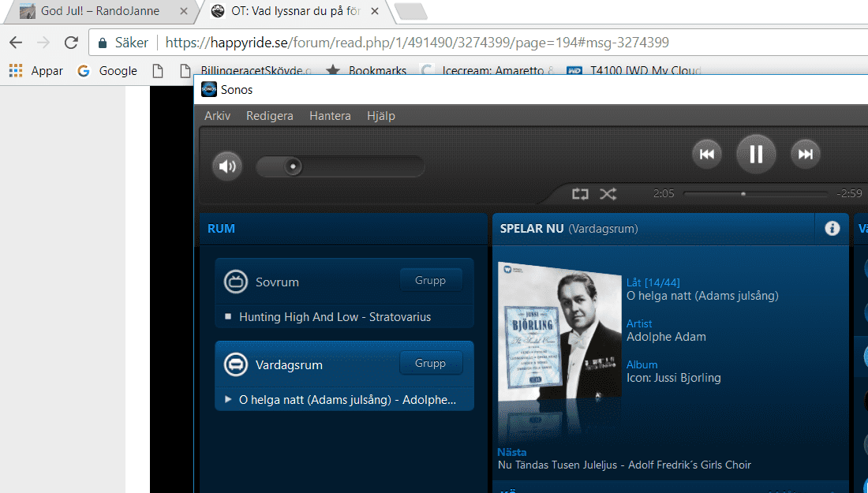Click the Sovrum room icon
868x493 pixels.
236,282
